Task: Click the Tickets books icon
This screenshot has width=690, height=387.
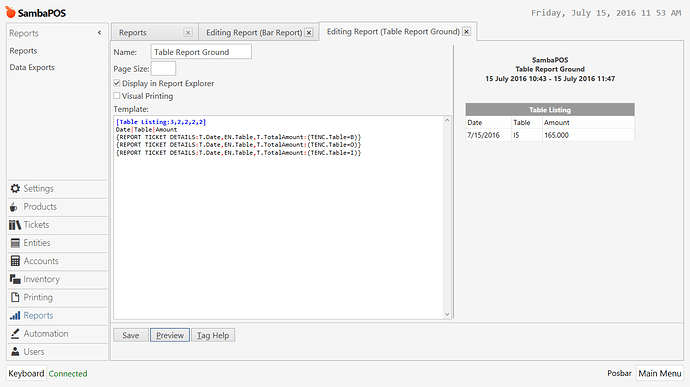Action: 15,225
